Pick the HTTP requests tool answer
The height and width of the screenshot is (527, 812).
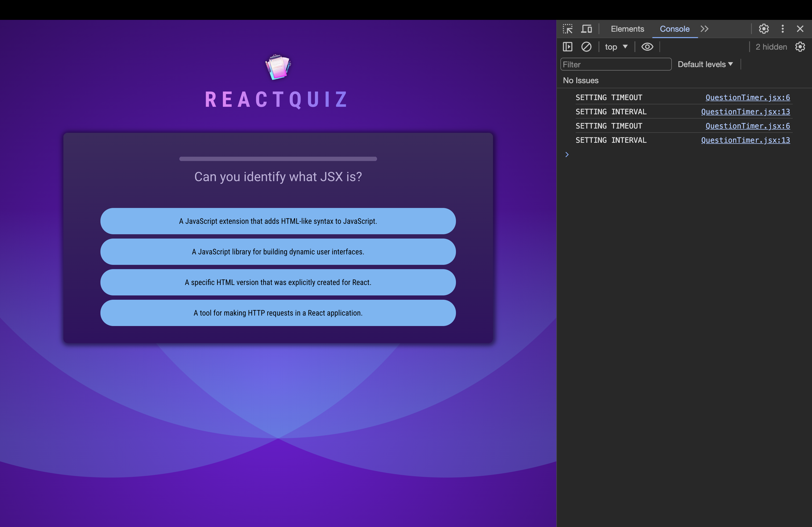tap(278, 313)
